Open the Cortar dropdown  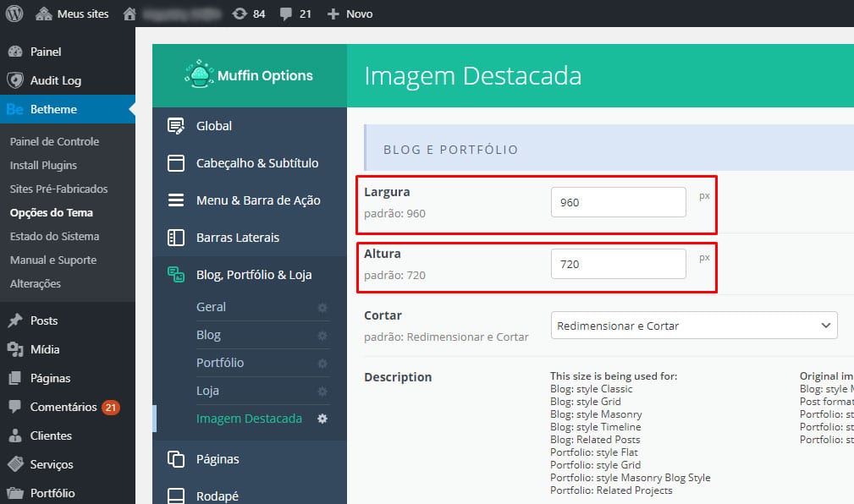click(x=694, y=326)
